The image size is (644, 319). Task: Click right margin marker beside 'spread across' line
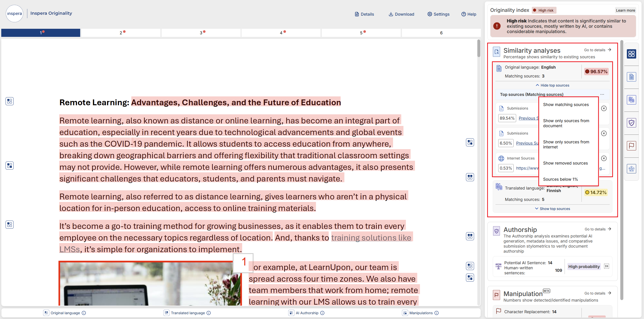tap(470, 278)
